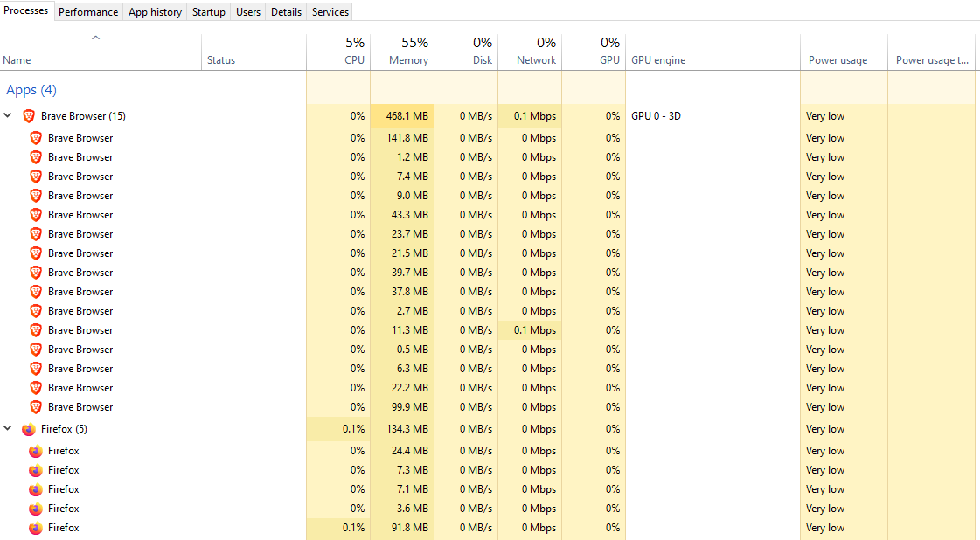
Task: Sort processes by CPU column
Action: click(x=338, y=52)
